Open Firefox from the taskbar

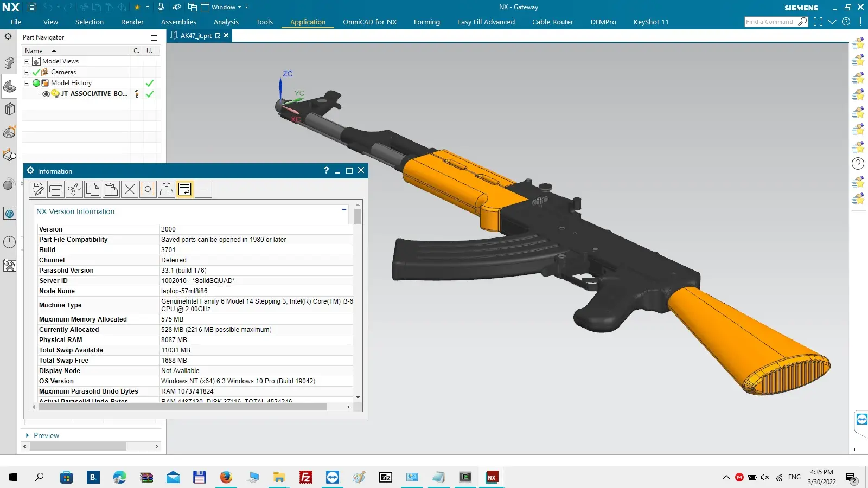point(226,477)
